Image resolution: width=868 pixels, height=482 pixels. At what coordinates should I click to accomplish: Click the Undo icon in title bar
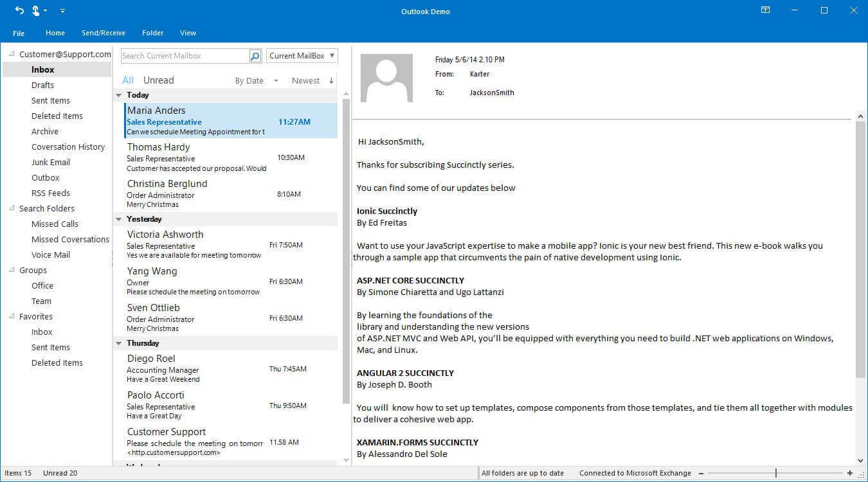coord(19,11)
